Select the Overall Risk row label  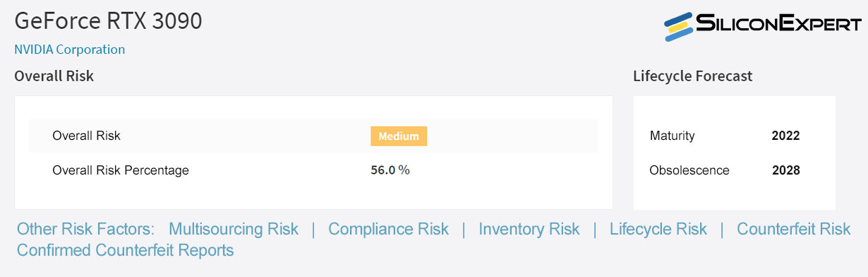click(86, 136)
